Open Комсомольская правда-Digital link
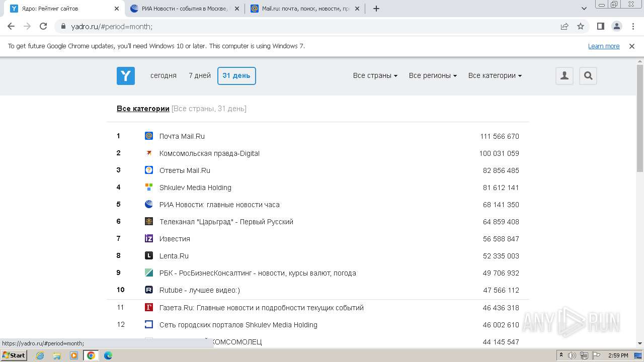Screen dimensions: 644x362 tap(209, 153)
